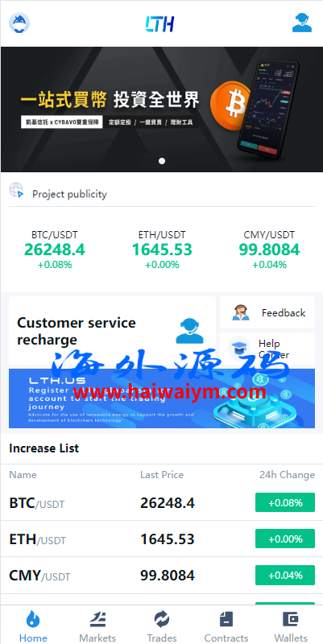Select the CMY/USDT row in Increase List

click(x=161, y=575)
